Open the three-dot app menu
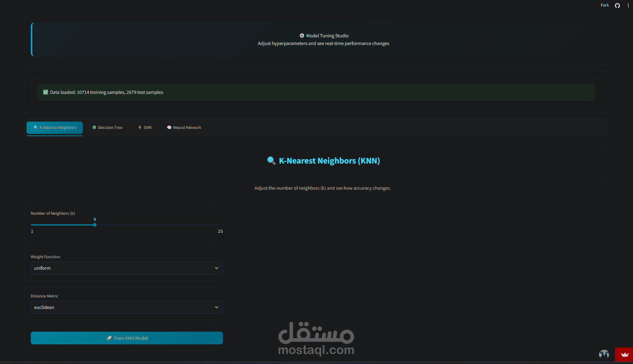Image resolution: width=633 pixels, height=364 pixels. coord(628,5)
